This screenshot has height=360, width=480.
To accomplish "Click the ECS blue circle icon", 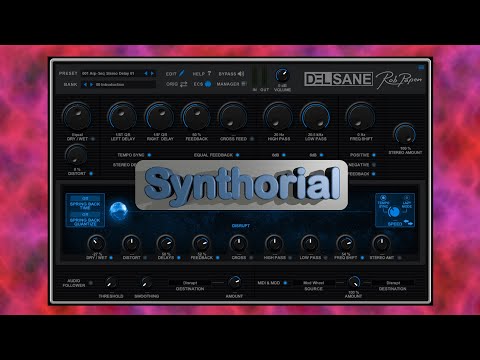I will (x=208, y=84).
